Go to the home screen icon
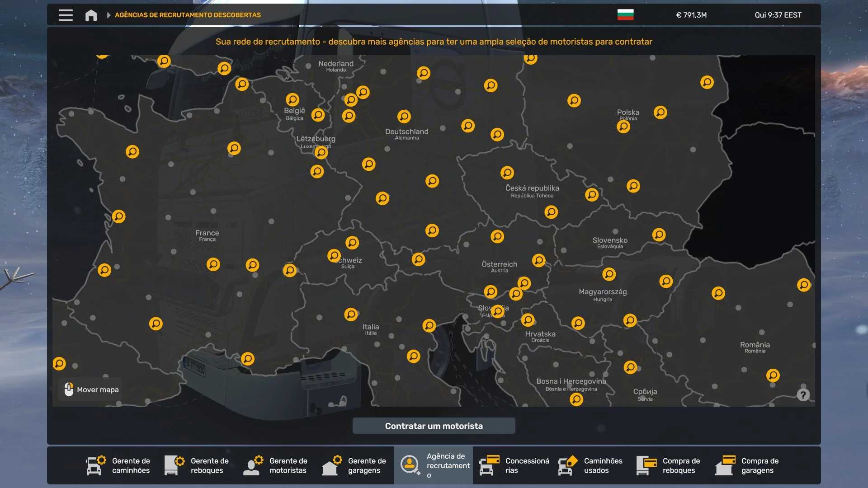The height and width of the screenshot is (488, 868). click(x=91, y=15)
